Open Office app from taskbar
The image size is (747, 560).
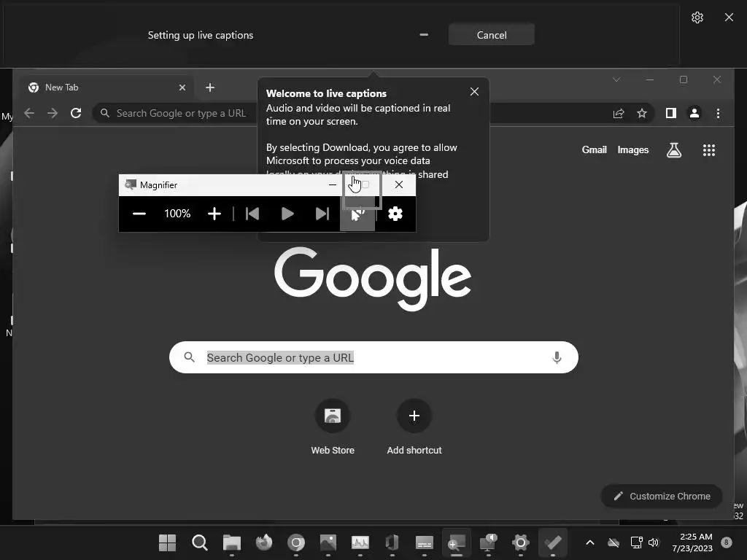[392, 542]
